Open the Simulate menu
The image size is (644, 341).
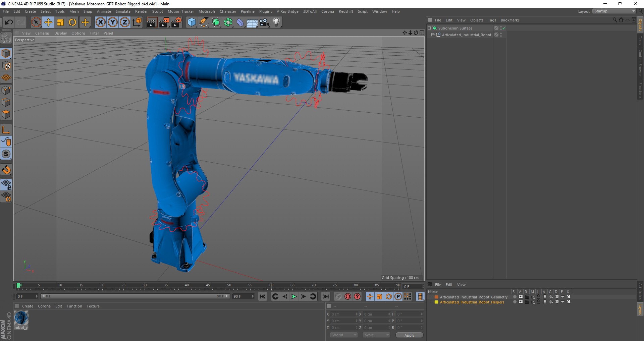click(x=123, y=11)
